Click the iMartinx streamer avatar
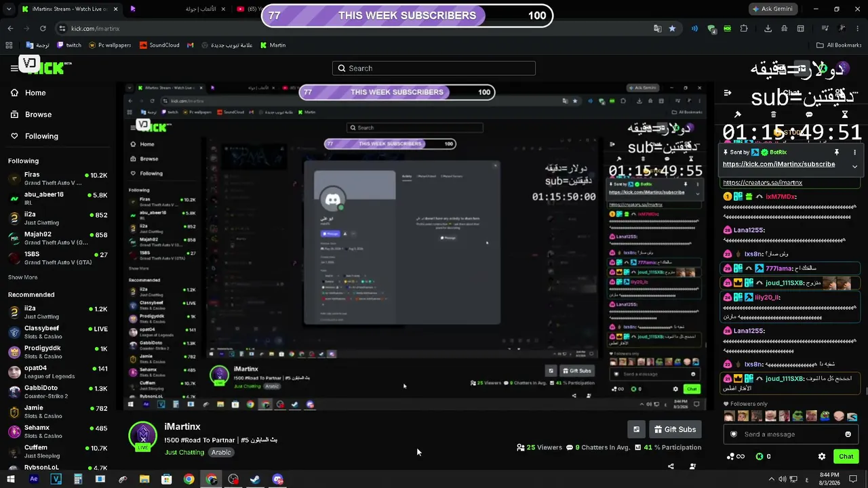868x488 pixels. coord(143,436)
